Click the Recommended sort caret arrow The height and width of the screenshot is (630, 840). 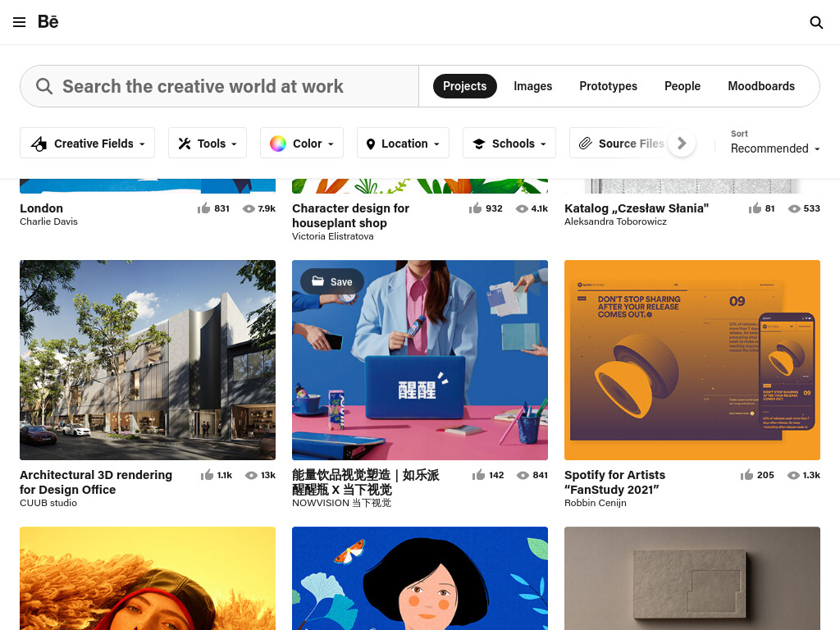[817, 149]
